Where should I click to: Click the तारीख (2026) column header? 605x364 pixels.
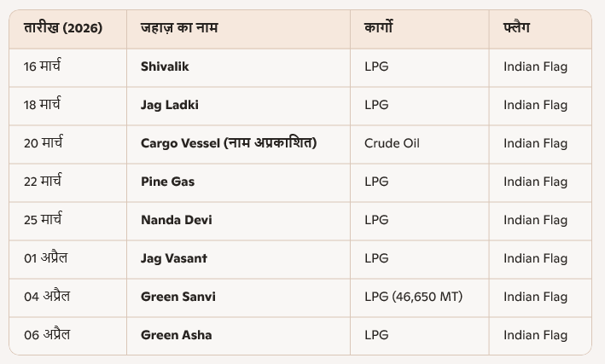tap(63, 28)
